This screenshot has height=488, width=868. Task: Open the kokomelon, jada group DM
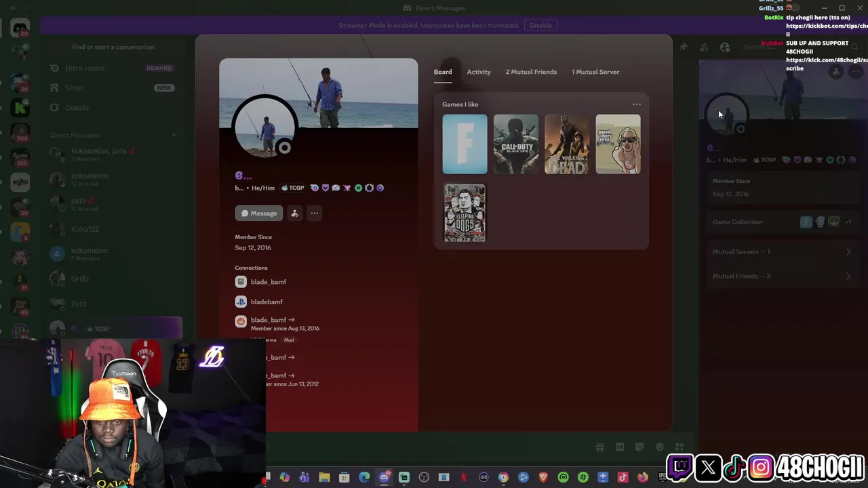click(112, 154)
